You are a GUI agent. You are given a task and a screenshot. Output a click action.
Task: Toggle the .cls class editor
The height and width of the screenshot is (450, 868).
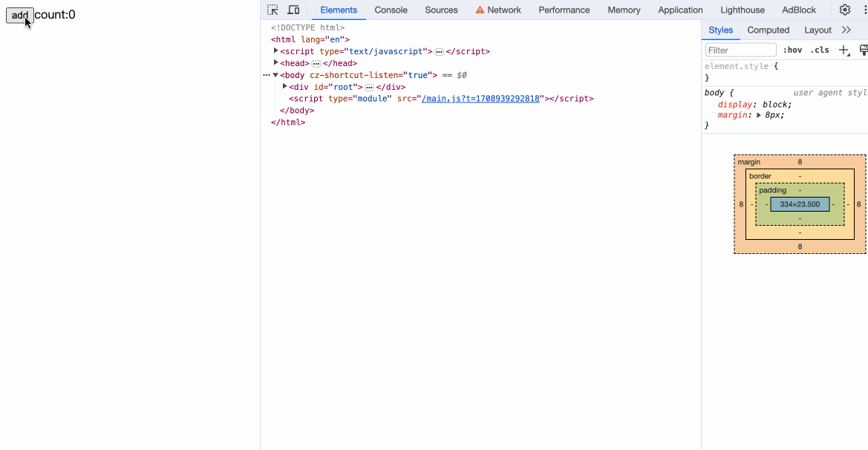coord(820,50)
